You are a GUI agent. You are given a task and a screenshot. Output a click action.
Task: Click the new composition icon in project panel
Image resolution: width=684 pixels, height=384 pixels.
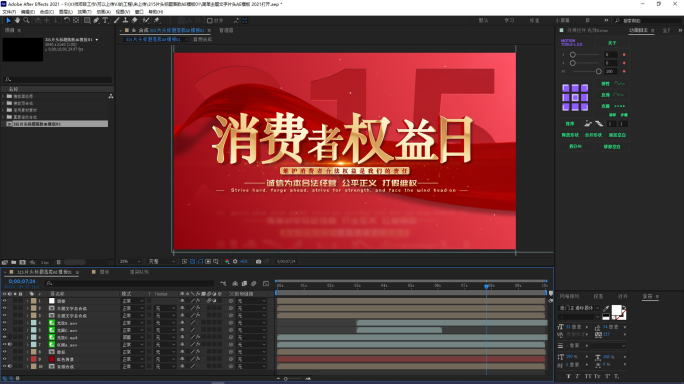(23, 262)
